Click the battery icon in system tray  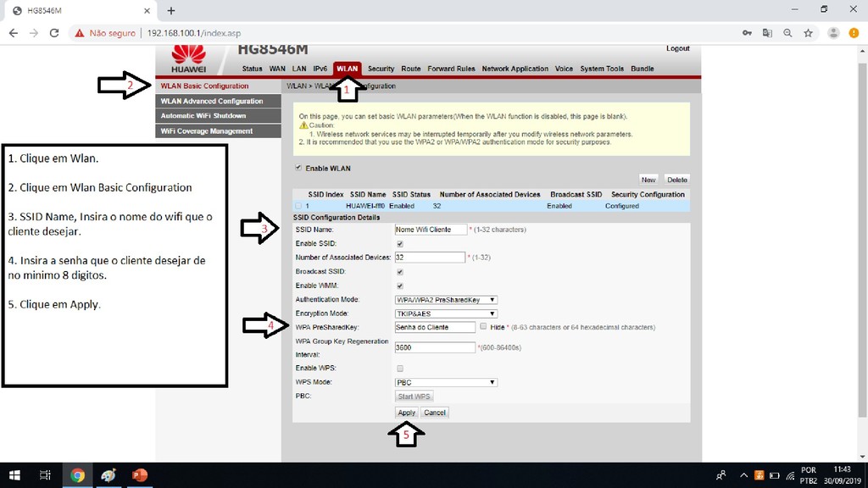pos(775,475)
